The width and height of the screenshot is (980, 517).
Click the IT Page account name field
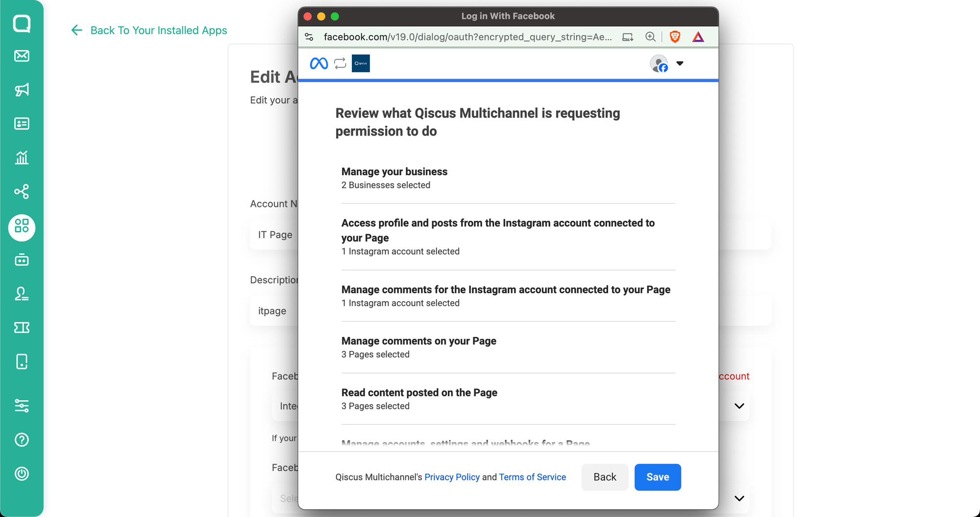pyautogui.click(x=274, y=235)
